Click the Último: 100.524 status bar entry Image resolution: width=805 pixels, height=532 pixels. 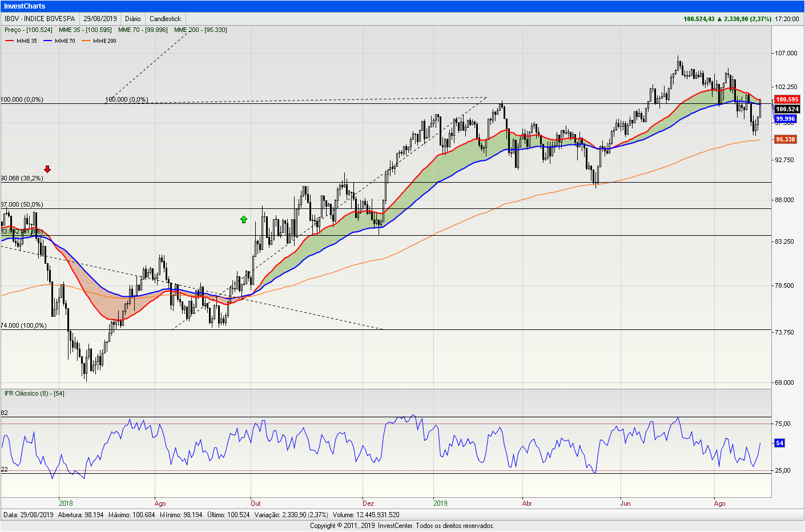point(228,515)
